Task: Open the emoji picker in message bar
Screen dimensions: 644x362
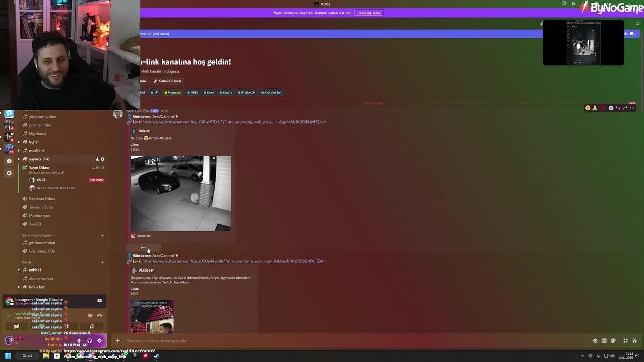Action: click(x=595, y=341)
